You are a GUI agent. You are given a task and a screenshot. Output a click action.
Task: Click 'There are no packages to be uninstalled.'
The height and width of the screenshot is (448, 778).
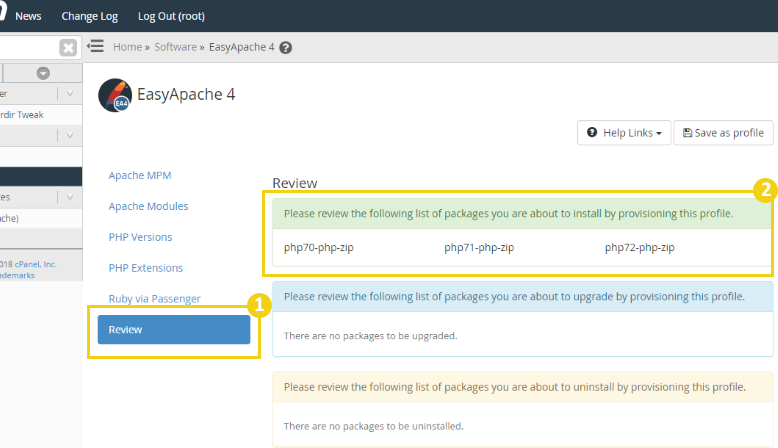(374, 426)
